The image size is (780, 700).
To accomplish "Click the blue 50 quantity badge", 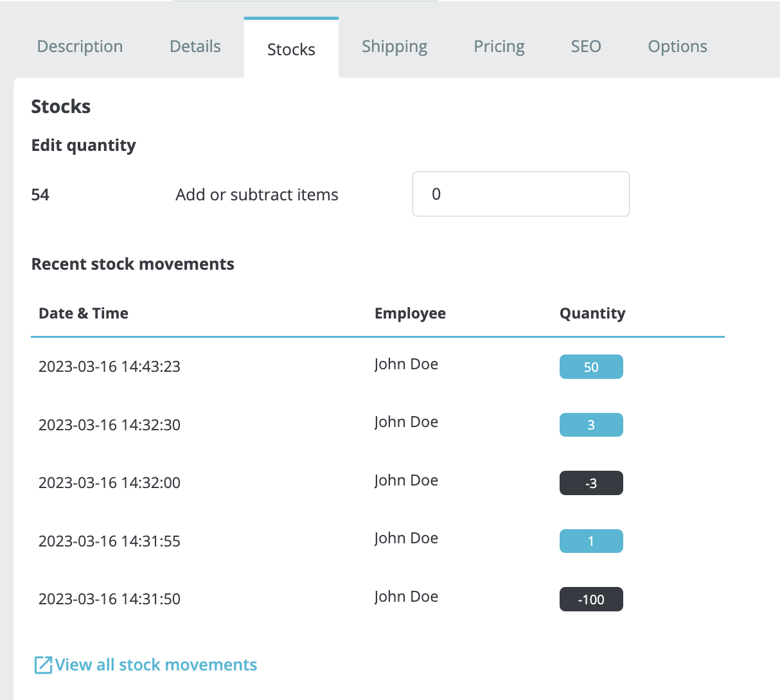I will [590, 367].
